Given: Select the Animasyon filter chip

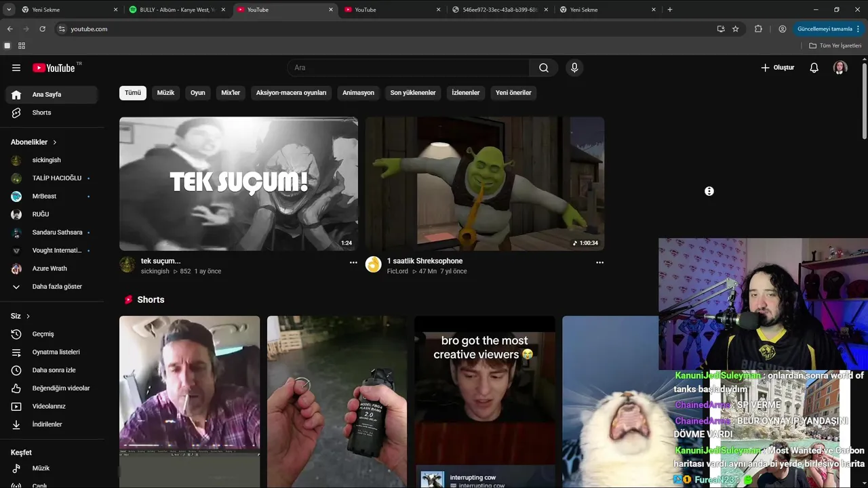Looking at the screenshot, I should tap(358, 93).
